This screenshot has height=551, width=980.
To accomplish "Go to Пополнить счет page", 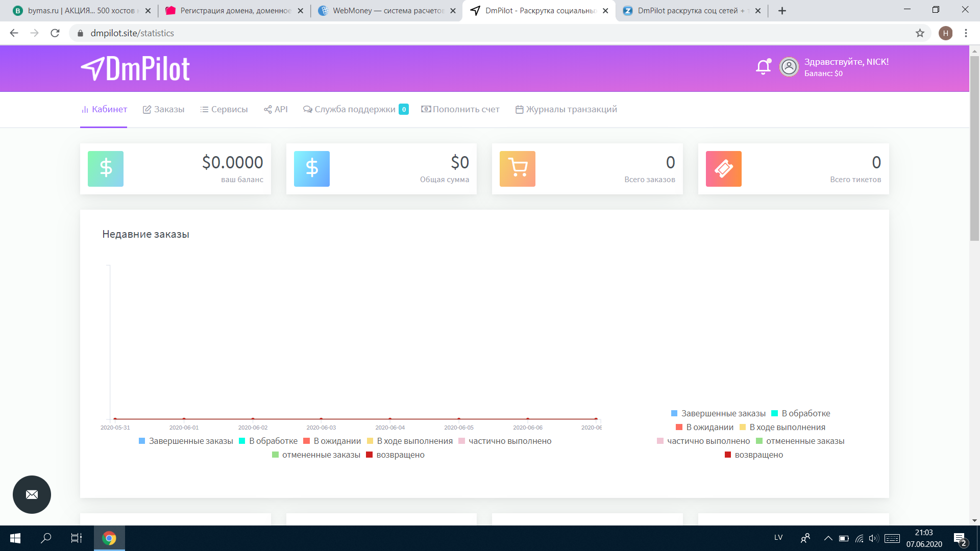I will tap(460, 109).
